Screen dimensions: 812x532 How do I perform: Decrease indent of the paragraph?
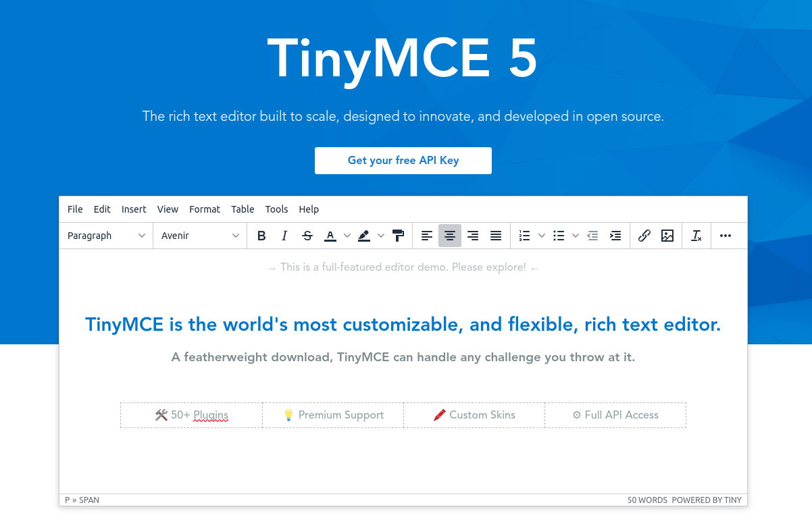(x=592, y=236)
